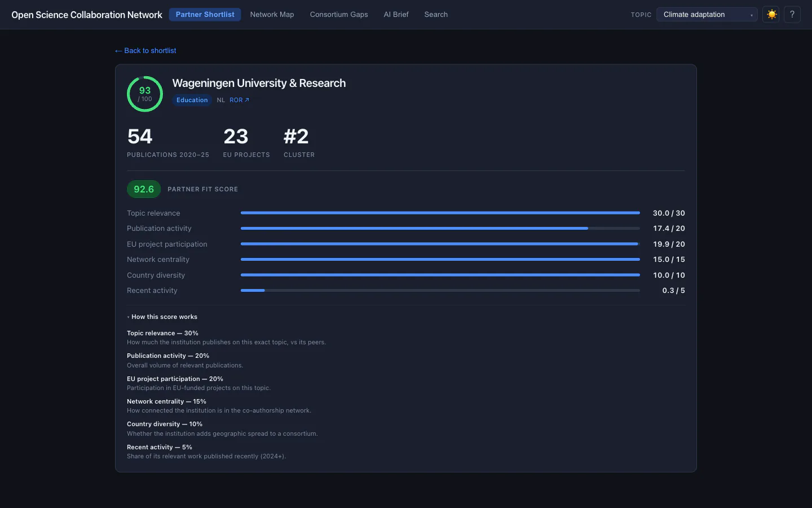Open the AI Brief tab
The image size is (812, 508).
click(x=396, y=15)
